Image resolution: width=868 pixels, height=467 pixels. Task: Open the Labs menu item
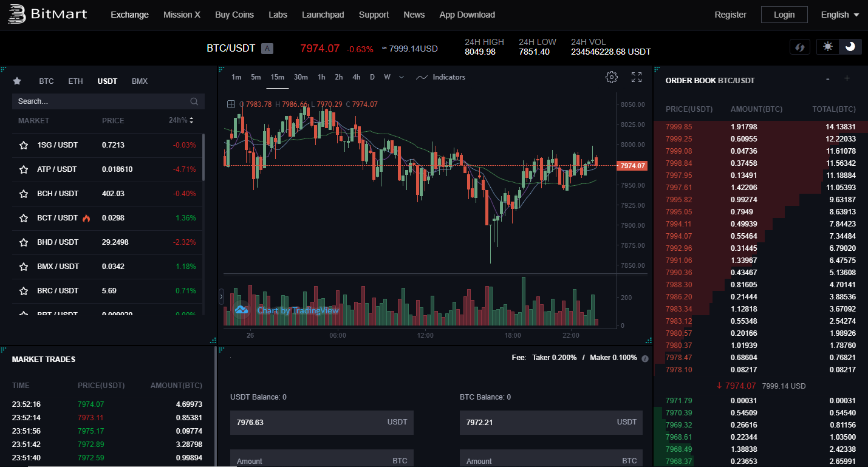278,15
